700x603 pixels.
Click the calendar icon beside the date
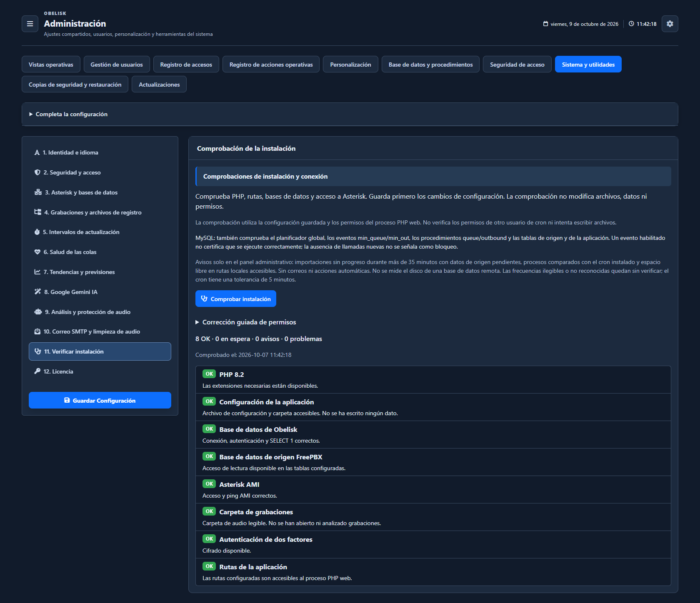click(x=545, y=24)
